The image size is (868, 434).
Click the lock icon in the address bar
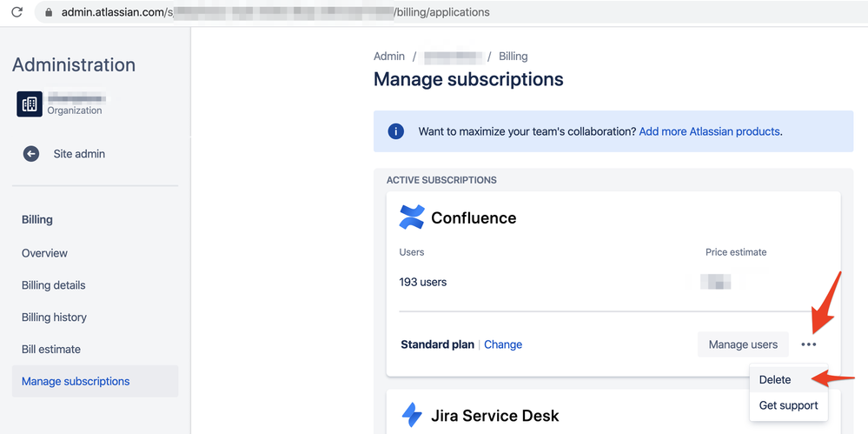point(50,12)
